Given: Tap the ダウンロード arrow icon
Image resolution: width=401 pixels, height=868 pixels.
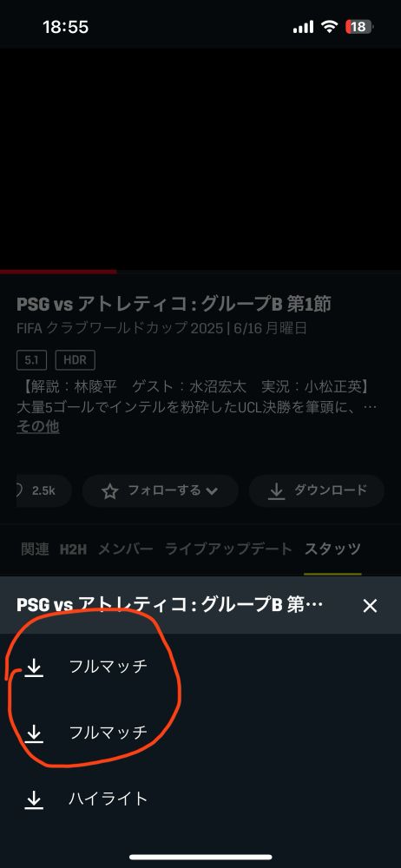Looking at the screenshot, I should click(x=275, y=491).
